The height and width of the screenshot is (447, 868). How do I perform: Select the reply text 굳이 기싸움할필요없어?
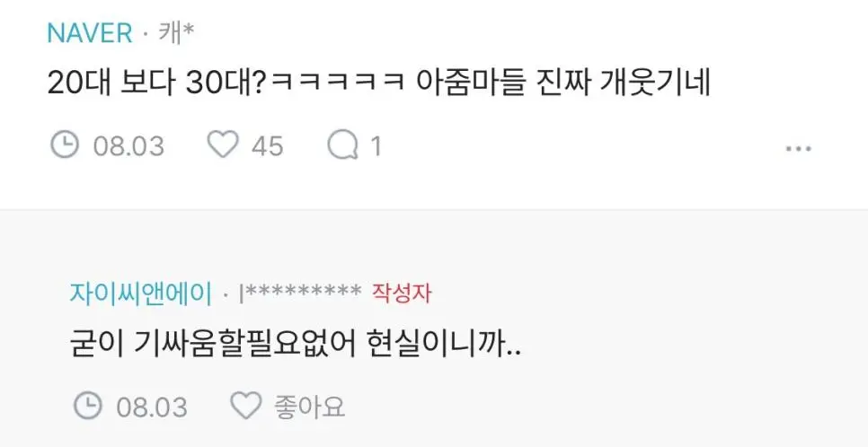pos(214,346)
